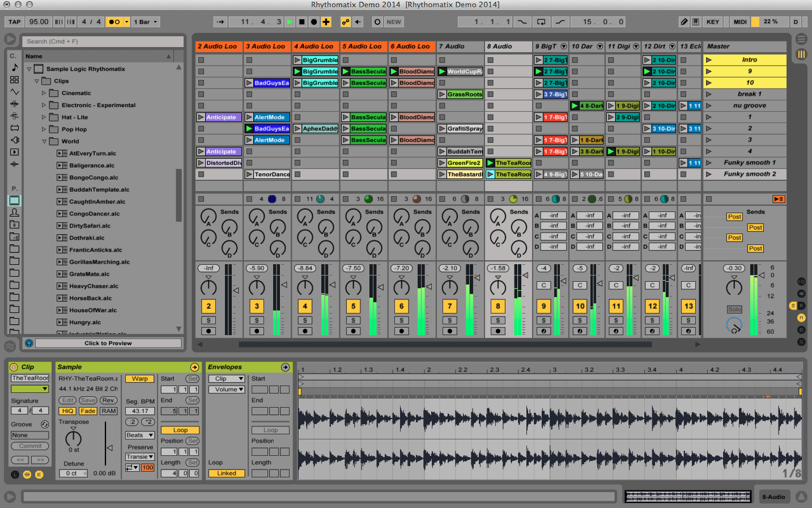812x508 pixels.
Task: Toggle the KEY map mode switch
Action: 713,22
